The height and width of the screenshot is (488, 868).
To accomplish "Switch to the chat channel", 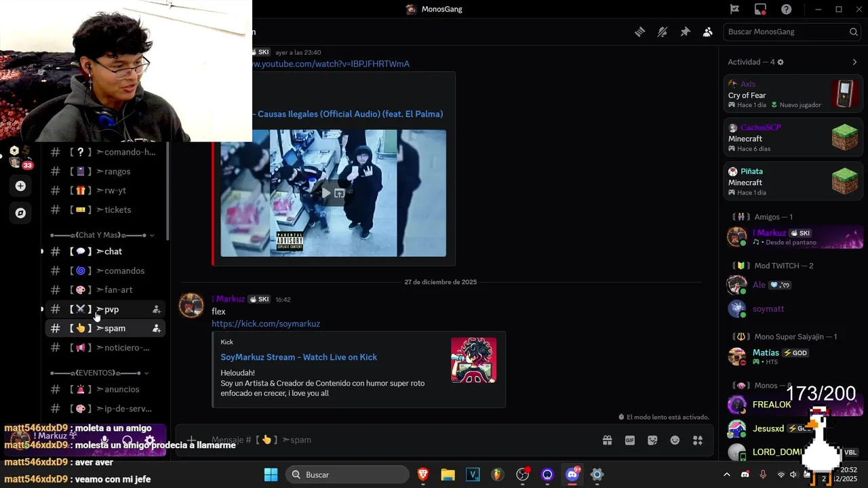I will pos(105,251).
